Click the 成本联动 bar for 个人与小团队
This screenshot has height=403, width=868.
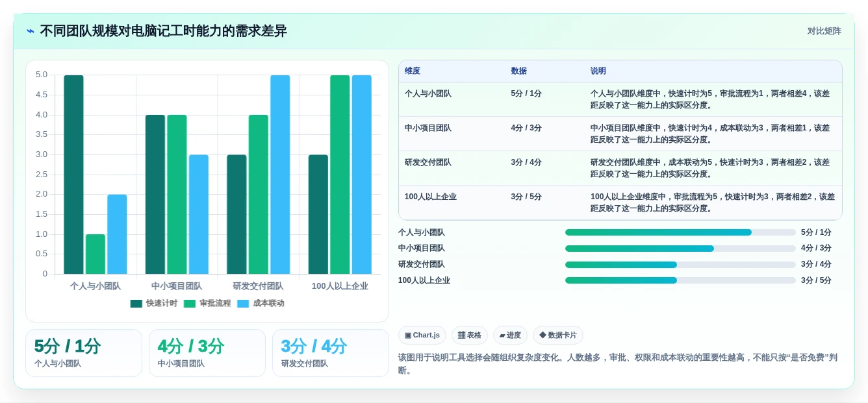pos(117,234)
